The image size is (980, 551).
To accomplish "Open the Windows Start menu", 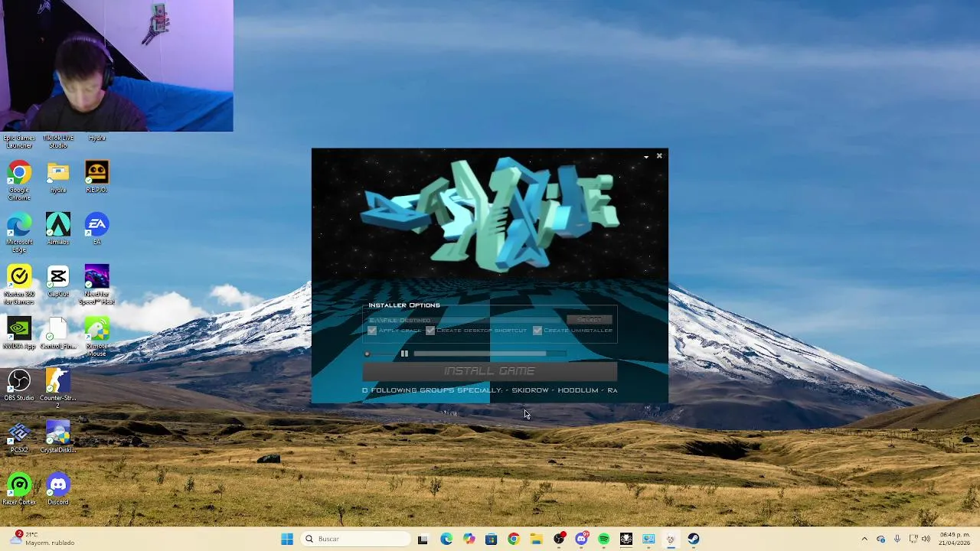I will tap(287, 539).
